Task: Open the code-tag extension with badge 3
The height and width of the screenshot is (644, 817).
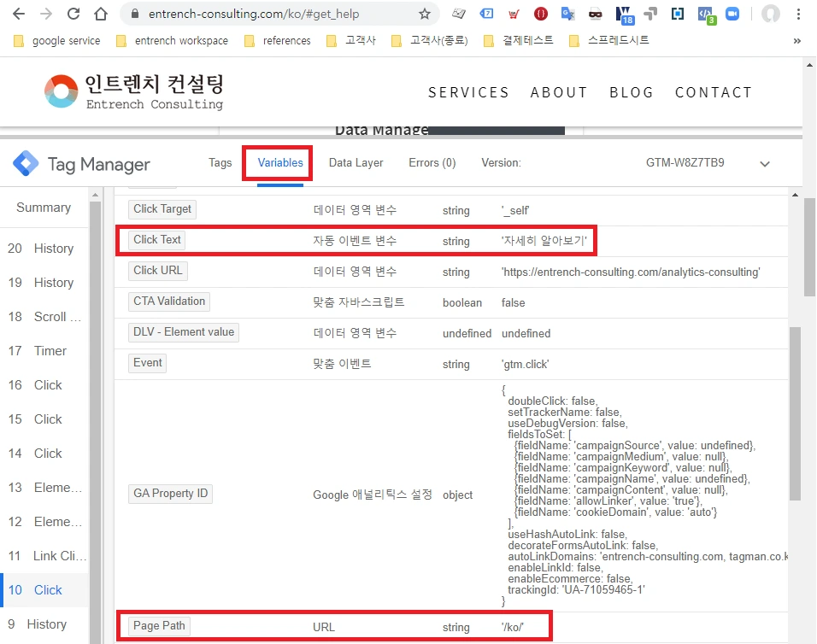Action: pyautogui.click(x=706, y=15)
